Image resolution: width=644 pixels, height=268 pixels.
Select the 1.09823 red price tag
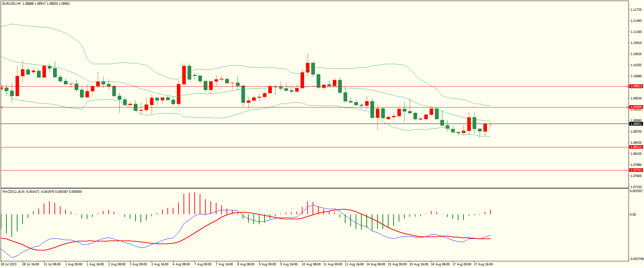pyautogui.click(x=636, y=86)
